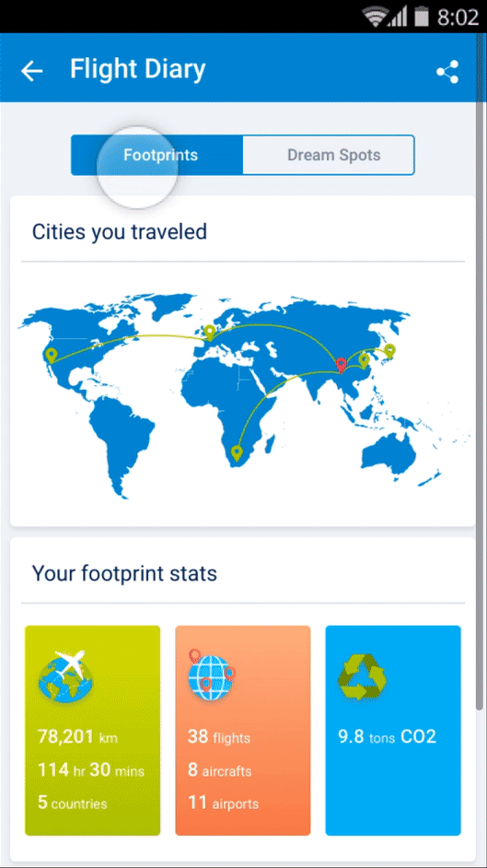The image size is (487, 868).
Task: Tap the map pin in southern Africa
Action: [x=237, y=452]
